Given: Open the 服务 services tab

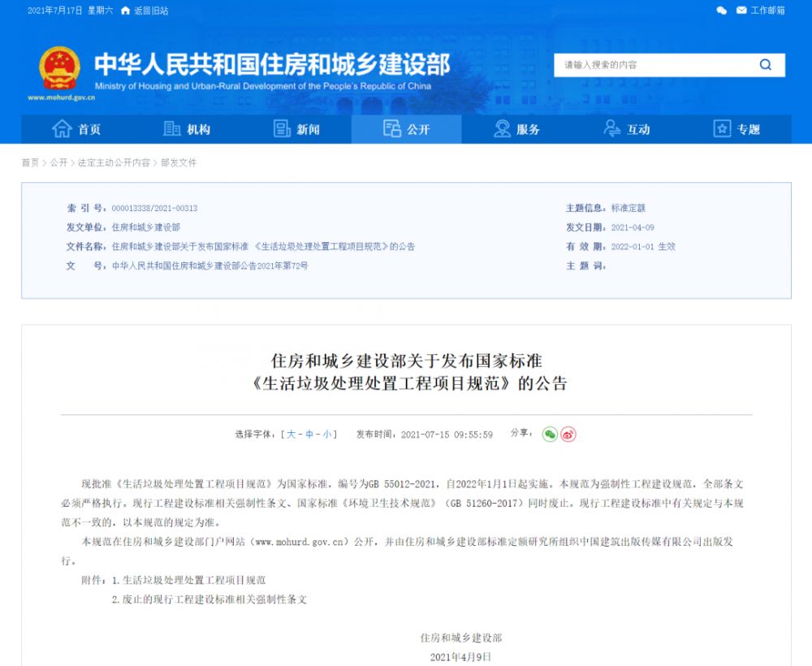Looking at the screenshot, I should point(516,129).
